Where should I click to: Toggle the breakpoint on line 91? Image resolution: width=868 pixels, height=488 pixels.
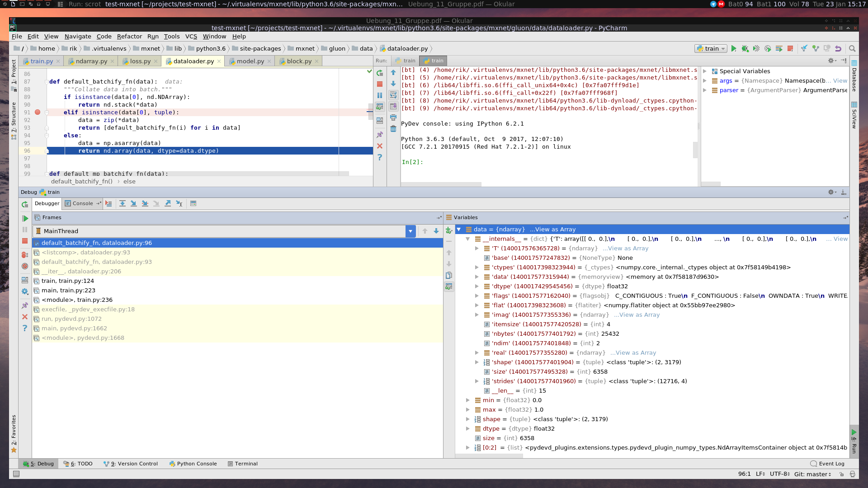click(x=38, y=113)
